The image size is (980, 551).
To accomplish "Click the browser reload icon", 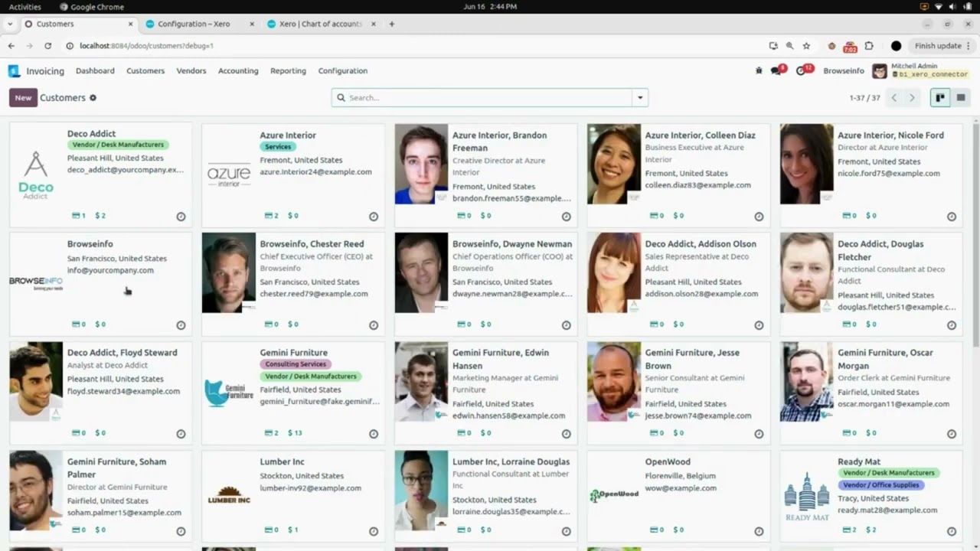I will pyautogui.click(x=47, y=46).
